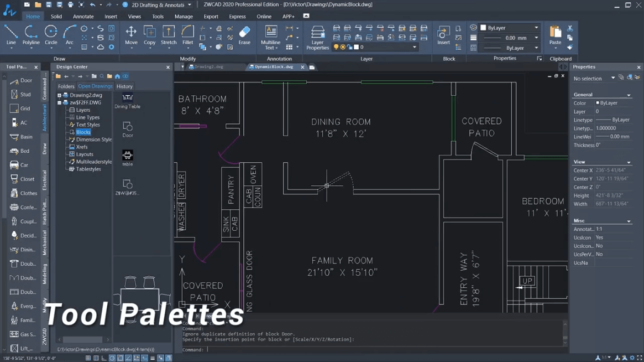The height and width of the screenshot is (362, 644).
Task: Click the Erase tool
Action: coord(244,35)
